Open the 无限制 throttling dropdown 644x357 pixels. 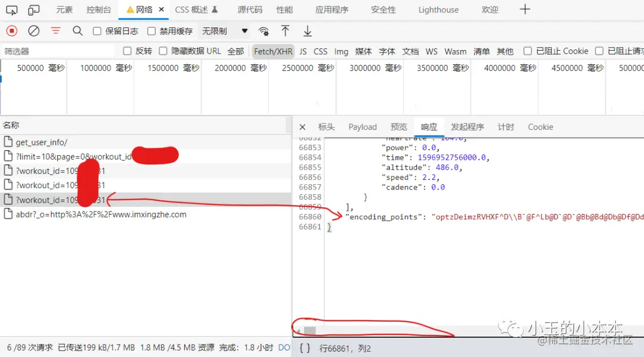225,31
